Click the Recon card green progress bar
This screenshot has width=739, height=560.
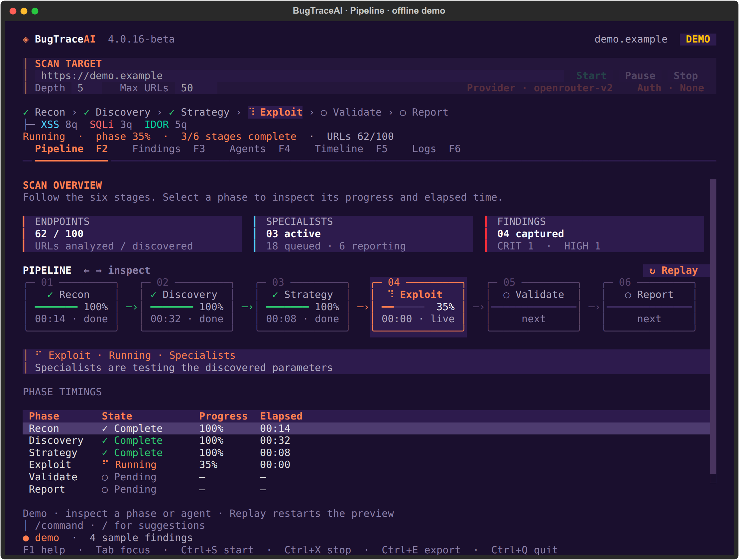56,307
